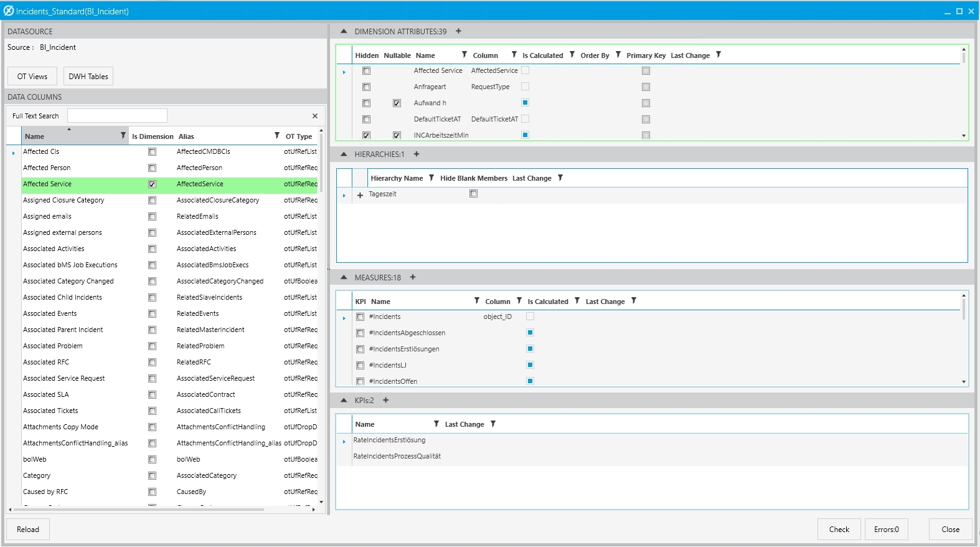The image size is (980, 547).
Task: Click the Close button
Action: point(951,529)
